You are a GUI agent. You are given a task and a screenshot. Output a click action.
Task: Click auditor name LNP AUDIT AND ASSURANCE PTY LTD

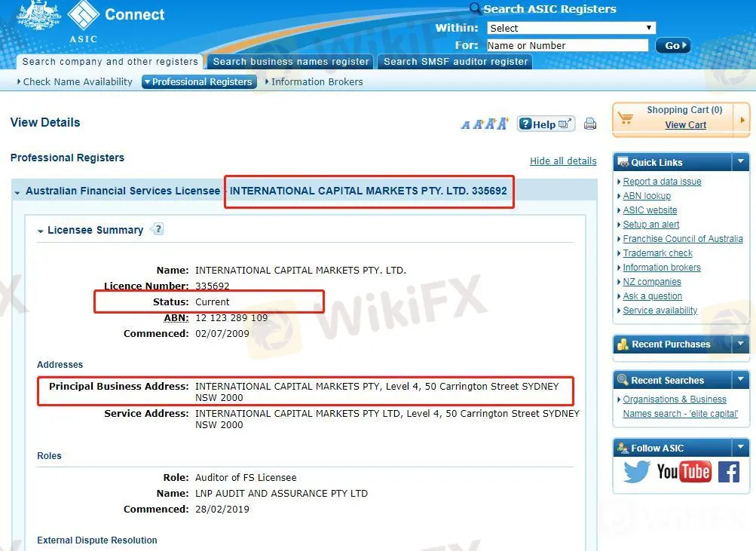pos(282,493)
